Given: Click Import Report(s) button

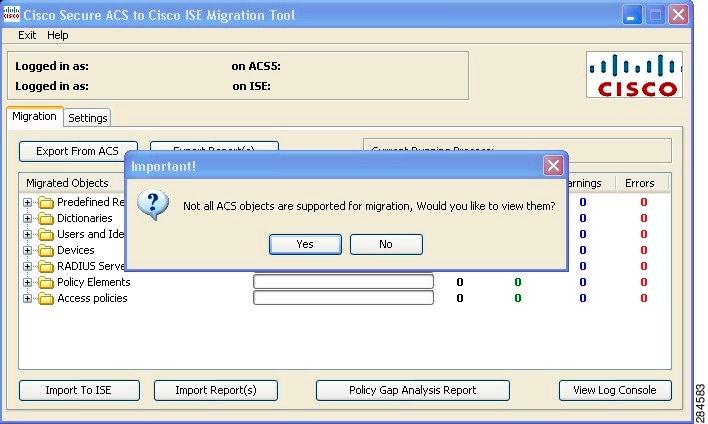Looking at the screenshot, I should coord(216,390).
